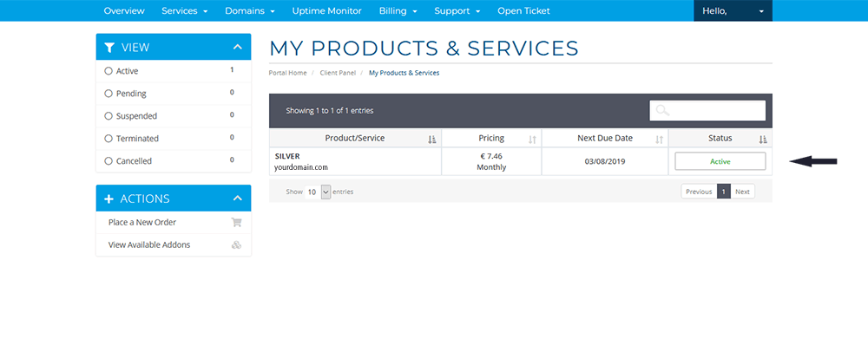Click the Next pagination button
Viewport: 868px width, 358px height.
742,192
